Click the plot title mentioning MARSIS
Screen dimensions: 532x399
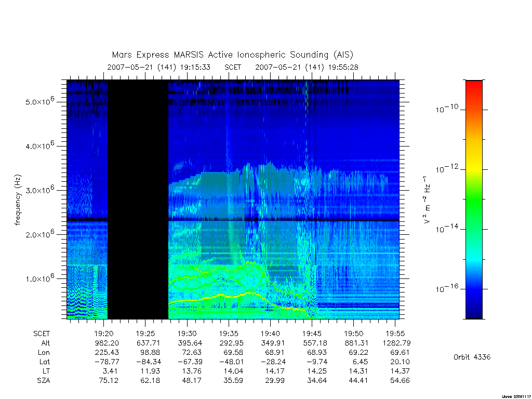click(232, 55)
